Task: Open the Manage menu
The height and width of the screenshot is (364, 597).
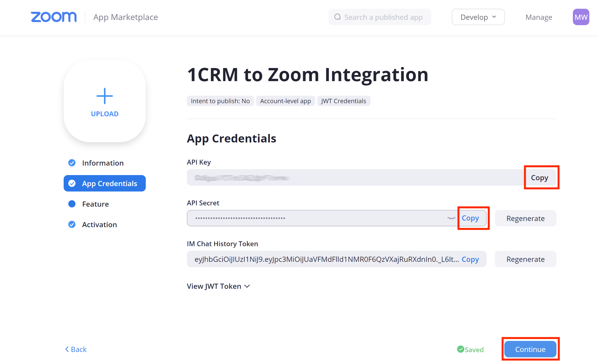Action: 539,17
